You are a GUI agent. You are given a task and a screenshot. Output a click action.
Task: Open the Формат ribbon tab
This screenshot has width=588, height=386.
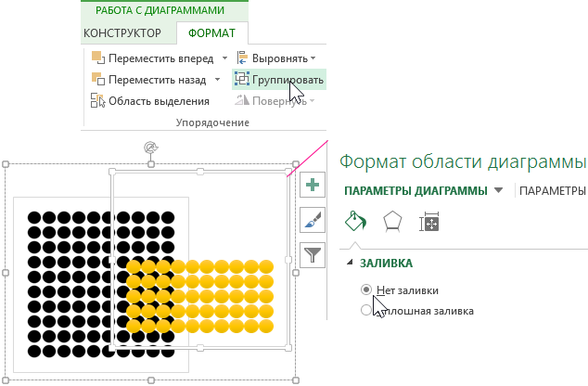pyautogui.click(x=211, y=33)
